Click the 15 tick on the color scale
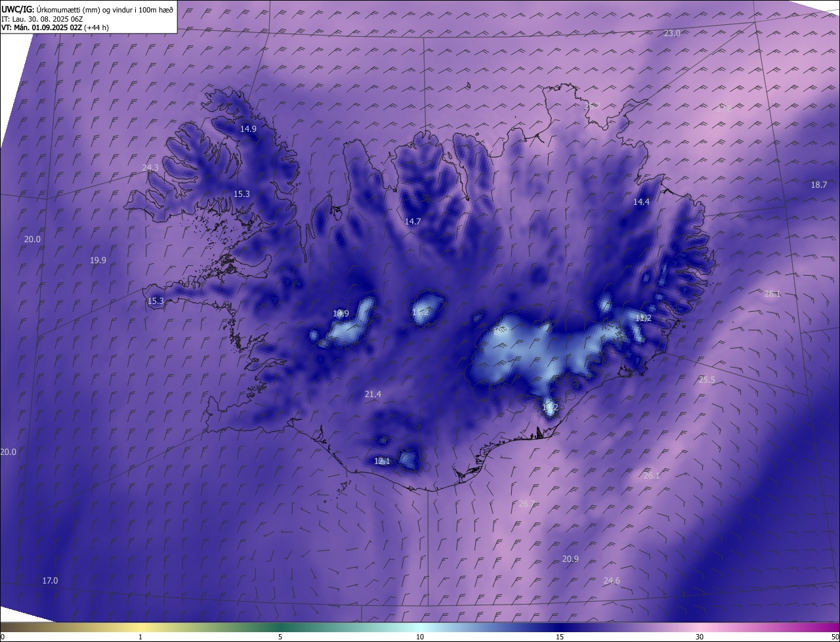The height and width of the screenshot is (642, 840). click(x=560, y=637)
